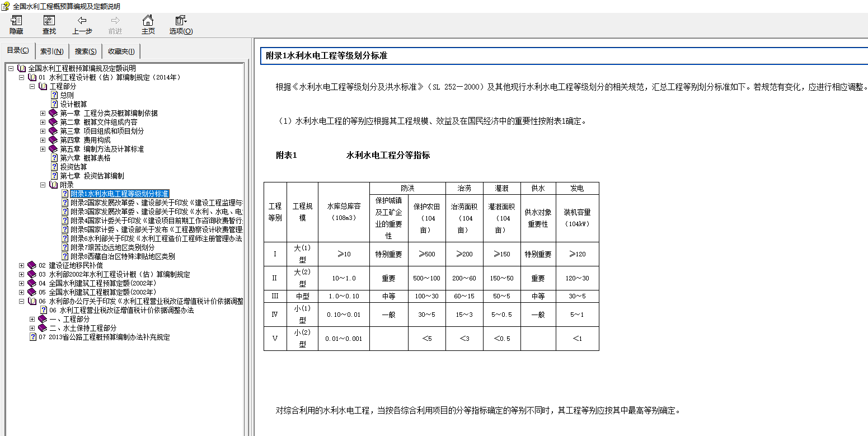Viewport: 868px width, 436px height.
Task: Click the app icon in title bar
Action: pos(6,6)
